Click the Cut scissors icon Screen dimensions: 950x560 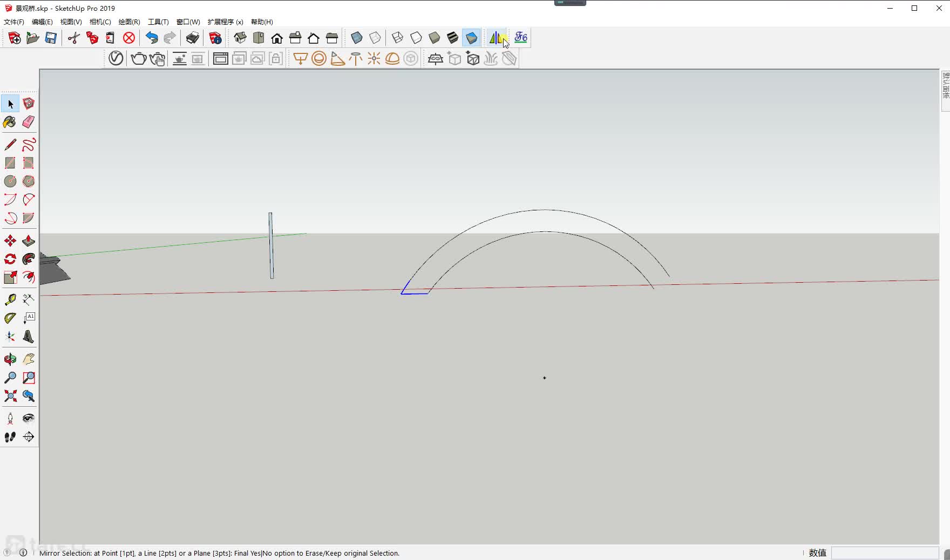[73, 38]
